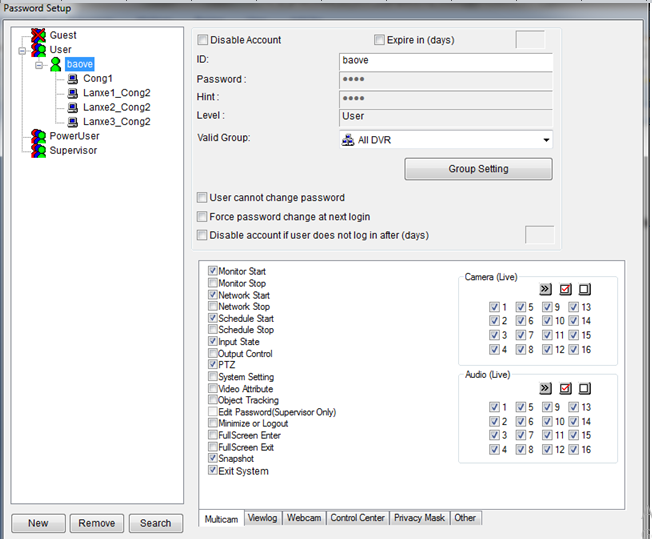Screen dimensions: 652x539
Task: Click Camera (Live) deselect-all empty box icon
Action: click(x=585, y=289)
